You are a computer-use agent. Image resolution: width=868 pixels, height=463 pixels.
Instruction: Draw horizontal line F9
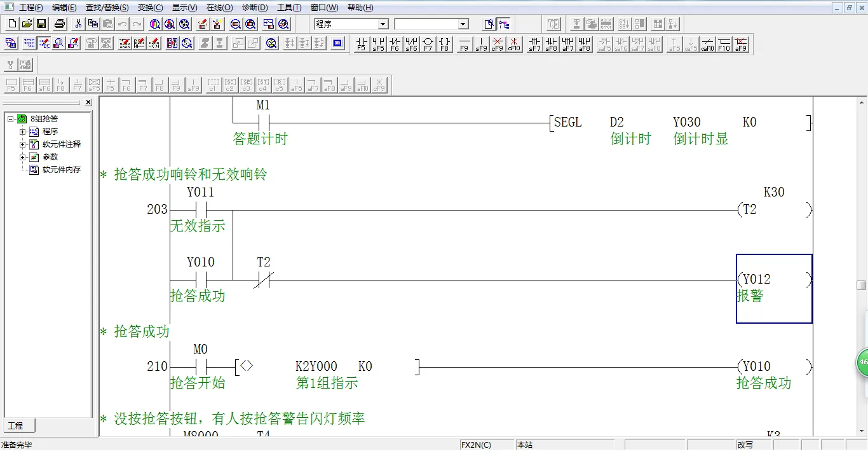(465, 44)
